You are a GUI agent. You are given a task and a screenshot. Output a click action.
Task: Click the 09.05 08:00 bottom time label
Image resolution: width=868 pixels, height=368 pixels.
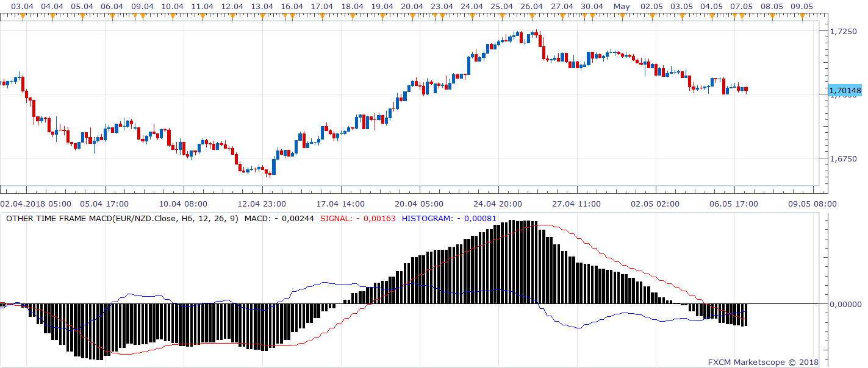813,204
